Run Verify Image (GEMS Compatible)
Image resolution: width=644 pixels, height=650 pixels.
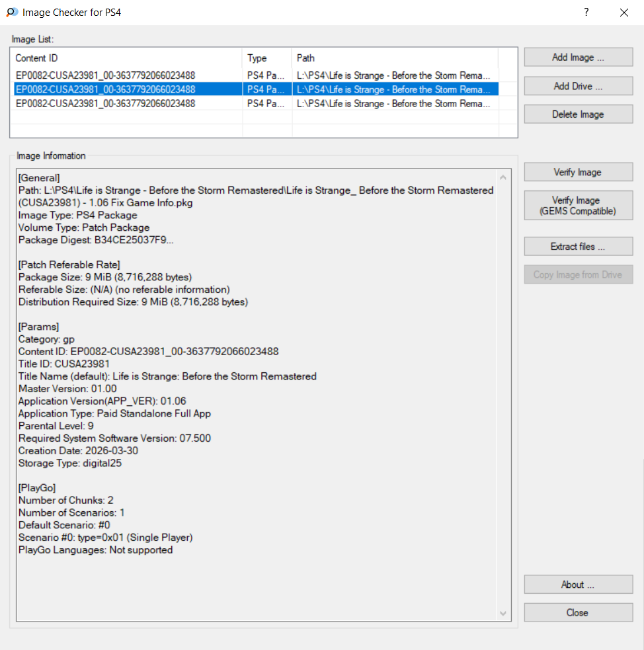578,206
